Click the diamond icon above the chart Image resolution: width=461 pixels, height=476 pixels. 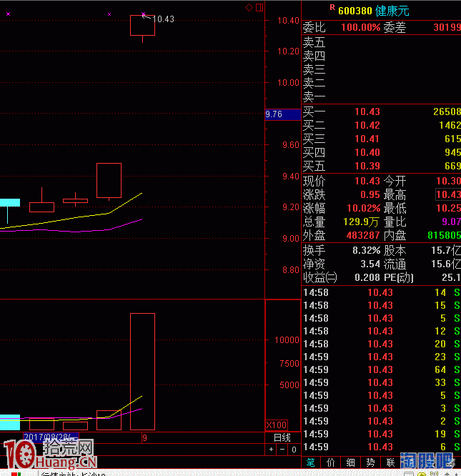(249, 7)
